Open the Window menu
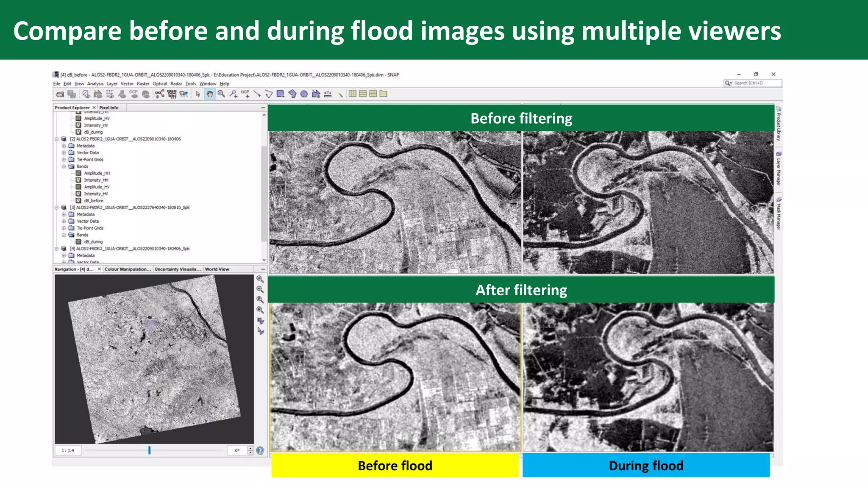Screen dimensions: 868x488 pos(208,84)
